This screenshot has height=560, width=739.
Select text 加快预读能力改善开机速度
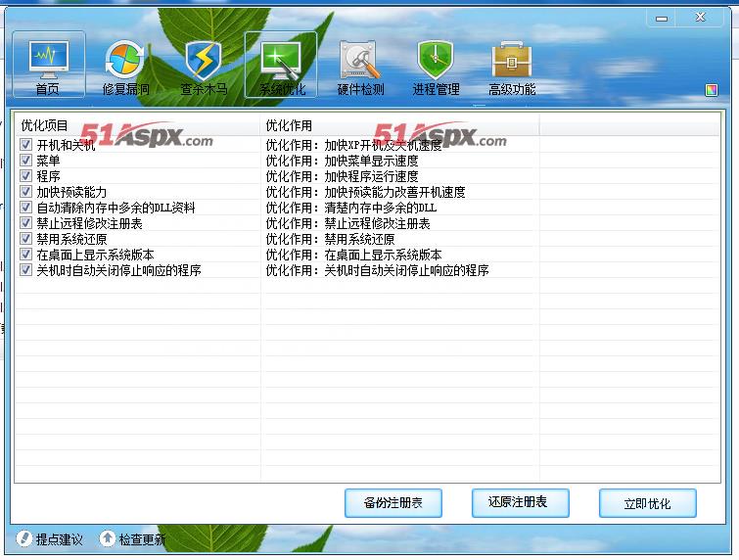tap(395, 192)
